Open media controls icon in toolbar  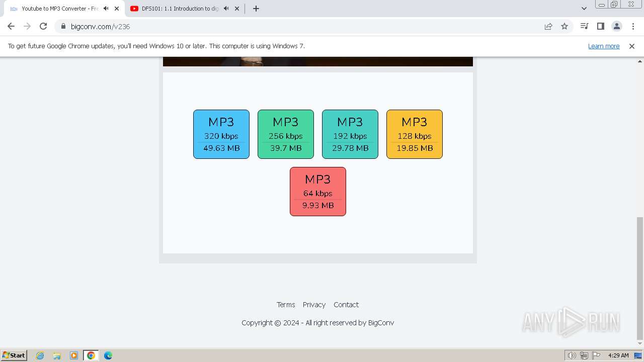click(x=584, y=26)
